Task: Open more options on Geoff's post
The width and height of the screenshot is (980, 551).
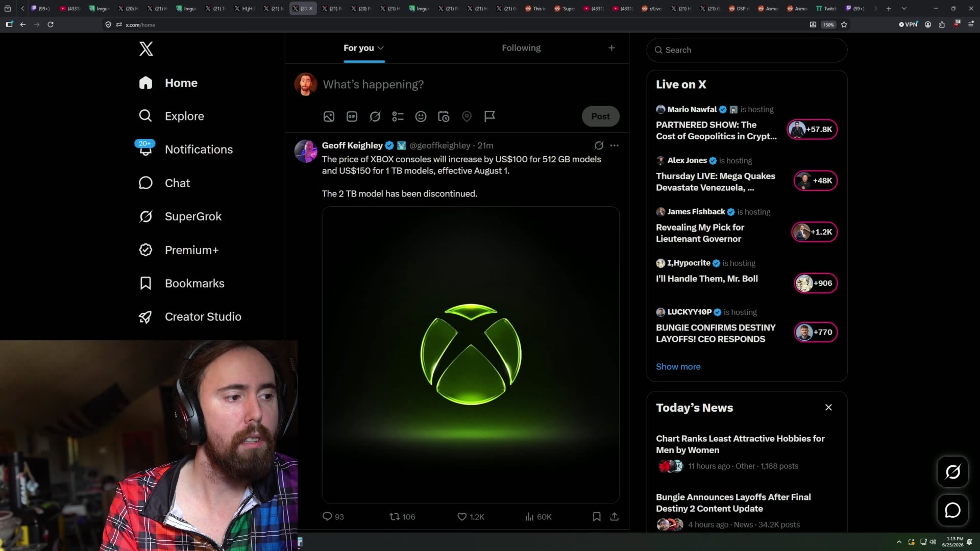Action: pyautogui.click(x=614, y=146)
